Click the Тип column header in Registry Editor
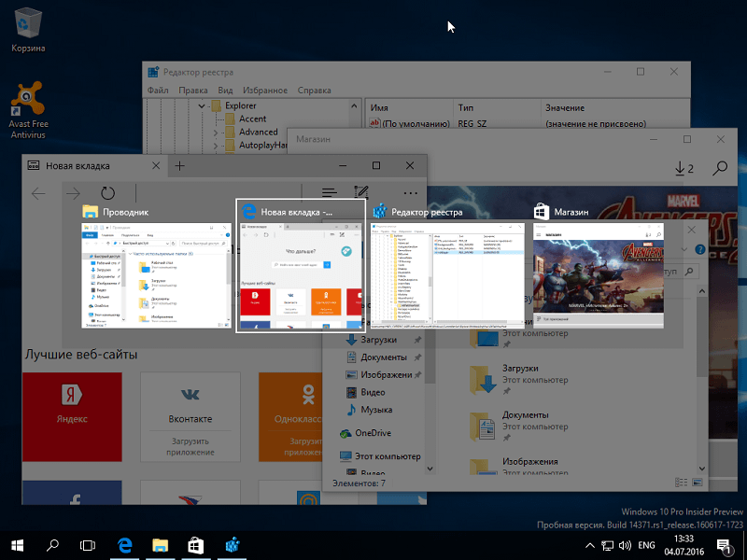The width and height of the screenshot is (747, 560). point(497,108)
